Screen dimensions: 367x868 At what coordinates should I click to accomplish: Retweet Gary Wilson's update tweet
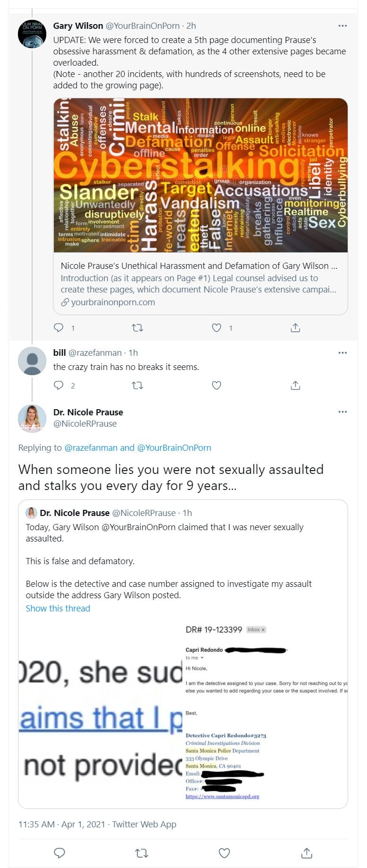coord(137,327)
